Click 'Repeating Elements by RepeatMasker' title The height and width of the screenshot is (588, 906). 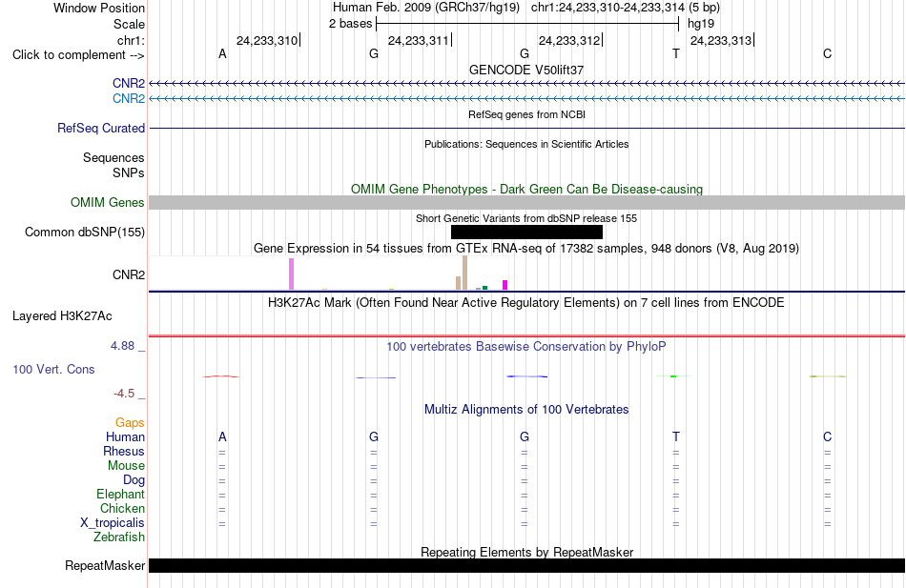click(x=526, y=552)
